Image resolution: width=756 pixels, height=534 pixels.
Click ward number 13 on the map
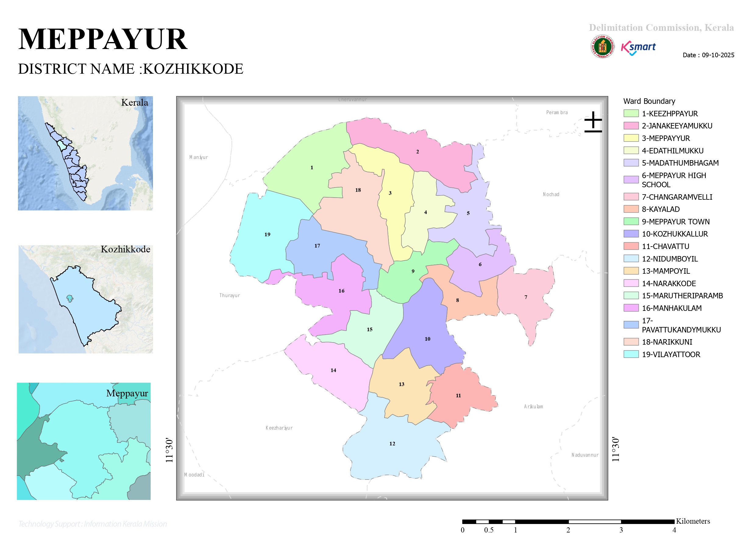[401, 384]
